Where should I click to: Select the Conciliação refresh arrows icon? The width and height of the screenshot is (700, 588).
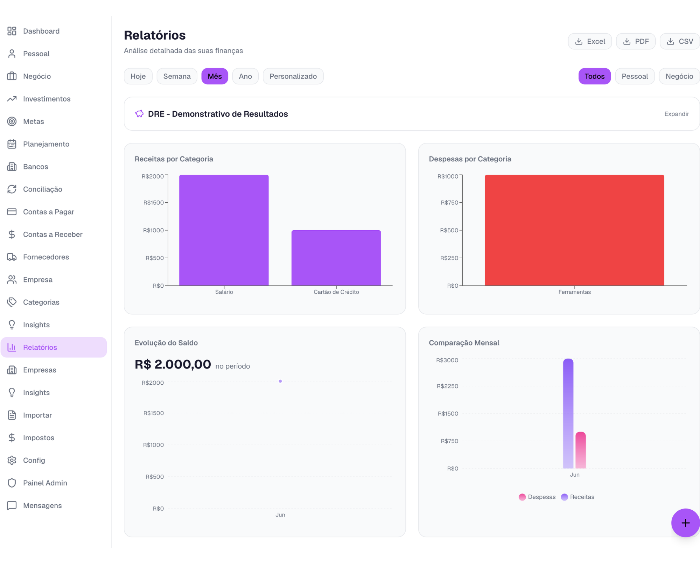coord(12,189)
